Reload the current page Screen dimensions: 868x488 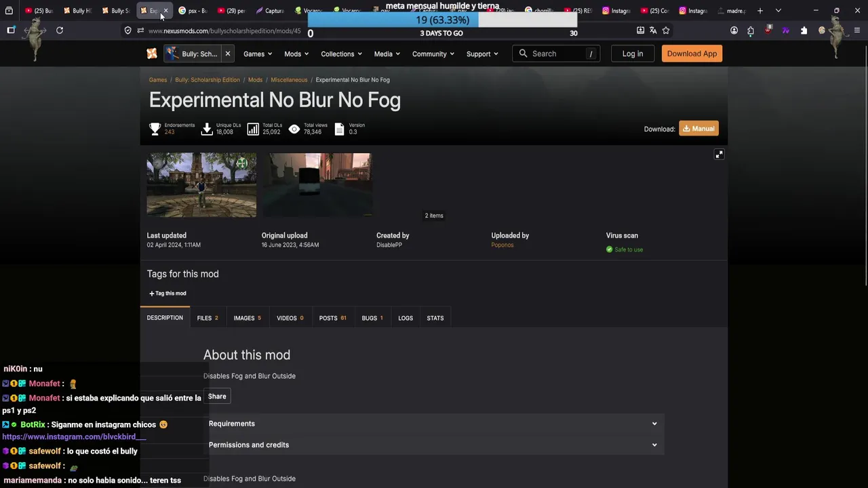coord(60,30)
